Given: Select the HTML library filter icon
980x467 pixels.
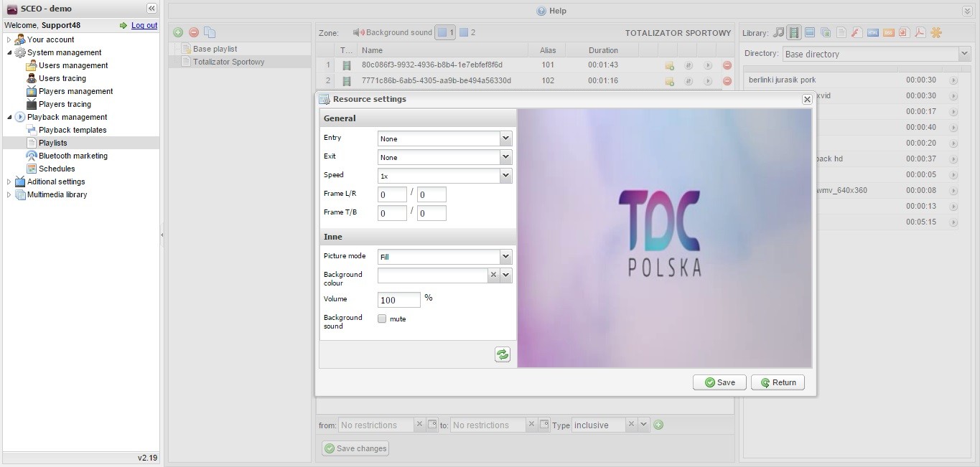Looking at the screenshot, I should tap(873, 32).
